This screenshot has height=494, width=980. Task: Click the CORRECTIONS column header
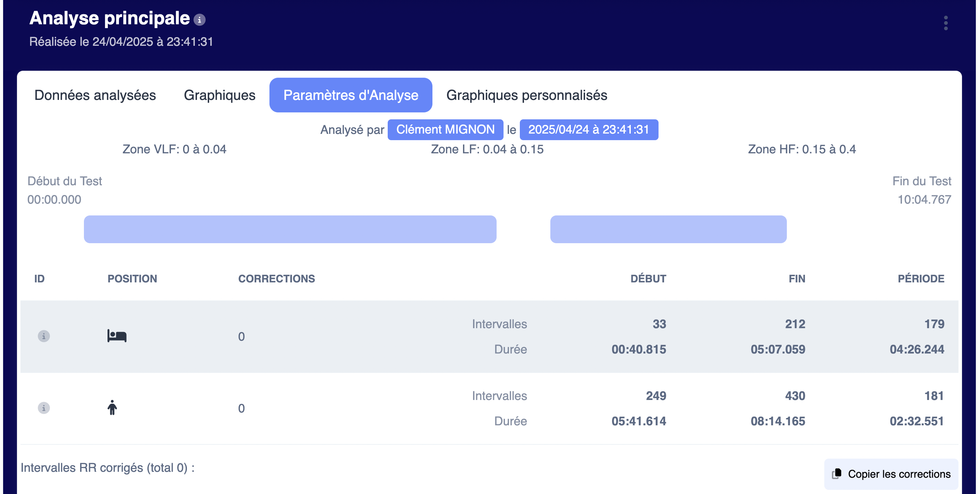277,279
